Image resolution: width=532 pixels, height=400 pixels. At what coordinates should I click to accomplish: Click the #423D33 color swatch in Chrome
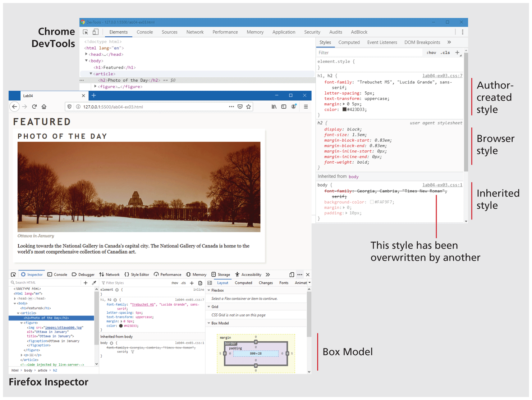coord(344,110)
